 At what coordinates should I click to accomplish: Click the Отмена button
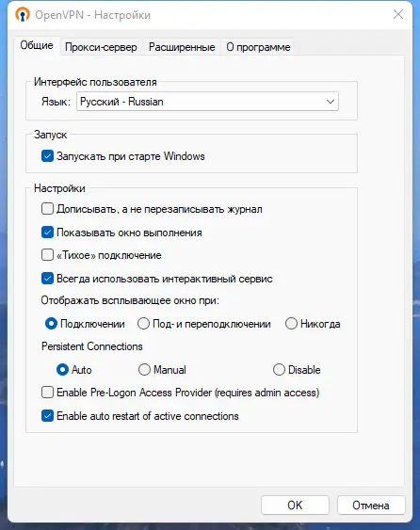[371, 505]
